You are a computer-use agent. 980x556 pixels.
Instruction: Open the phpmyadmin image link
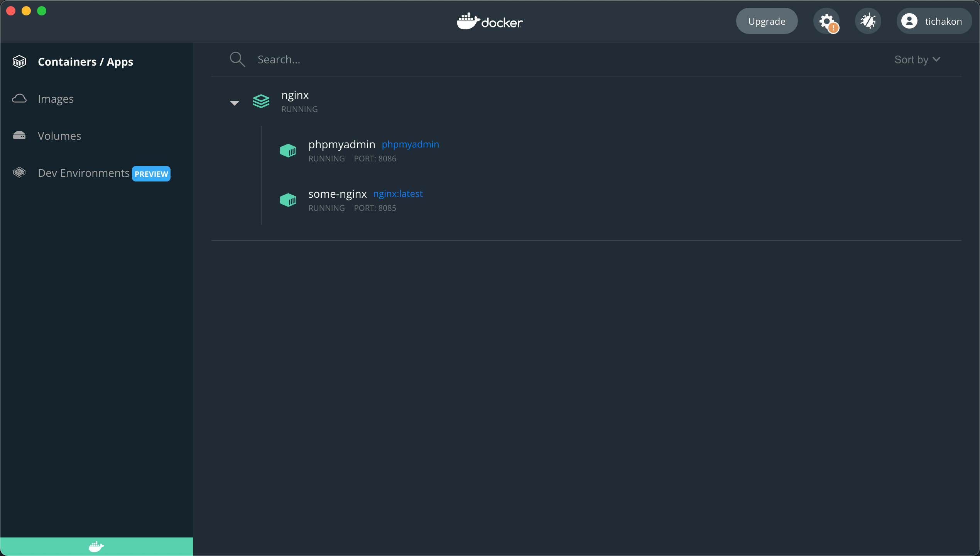pos(411,144)
